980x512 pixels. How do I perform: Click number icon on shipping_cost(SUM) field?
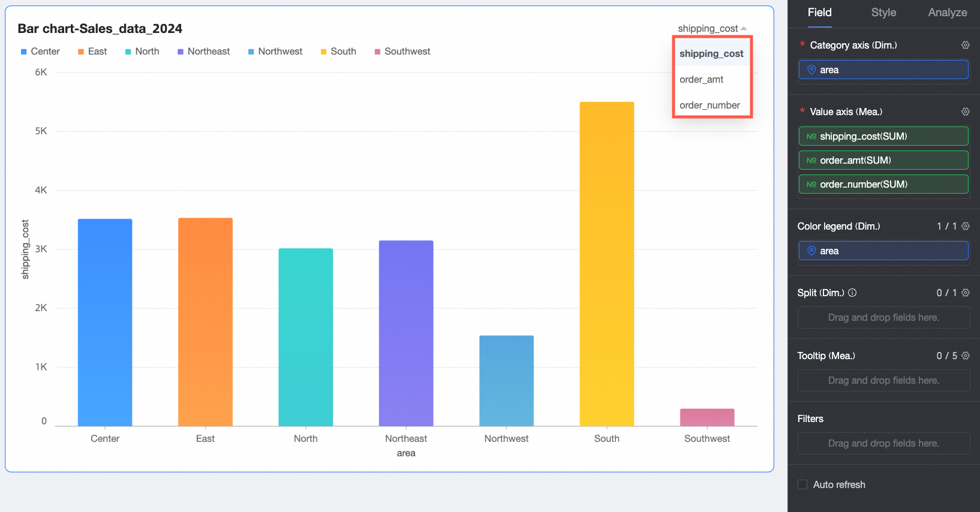811,136
